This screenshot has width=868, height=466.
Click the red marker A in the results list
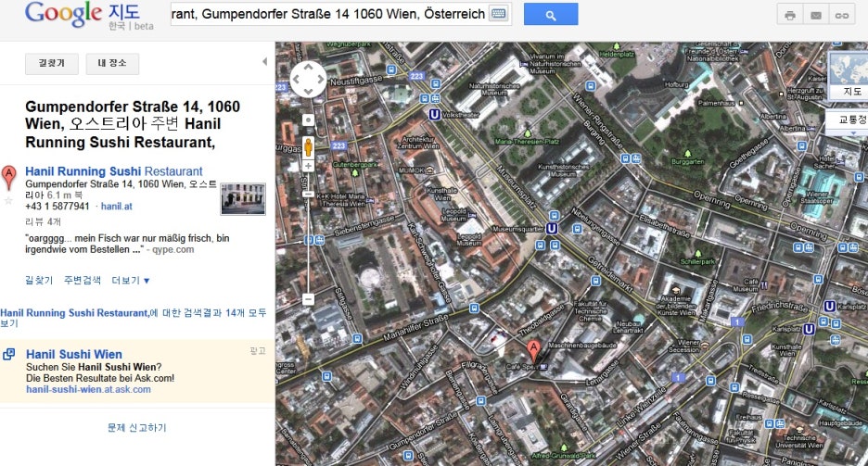coord(9,177)
